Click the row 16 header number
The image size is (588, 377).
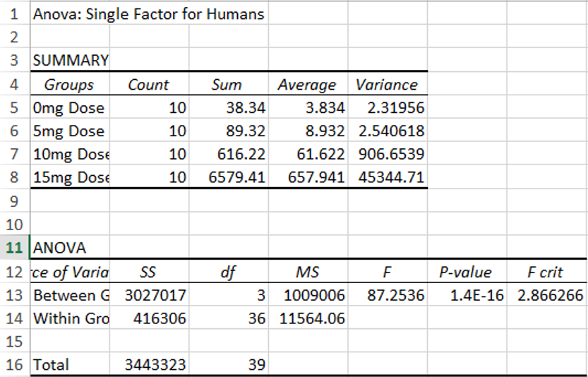(x=14, y=365)
